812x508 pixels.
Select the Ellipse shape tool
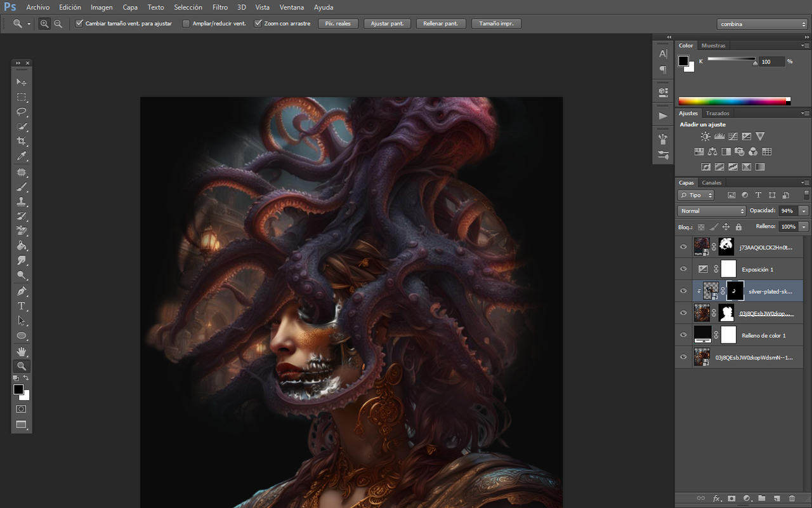22,336
